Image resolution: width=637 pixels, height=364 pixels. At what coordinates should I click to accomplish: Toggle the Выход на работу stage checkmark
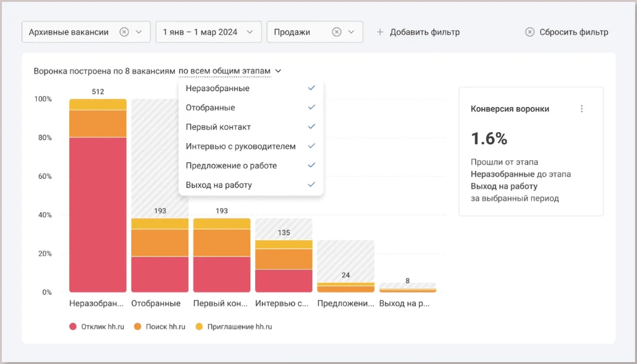(x=311, y=185)
